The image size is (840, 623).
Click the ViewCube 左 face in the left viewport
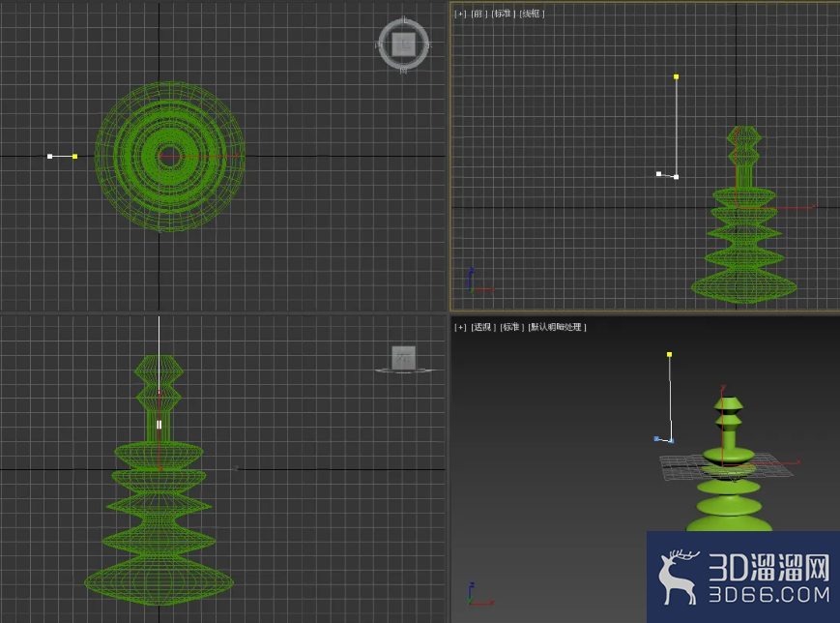click(x=404, y=357)
